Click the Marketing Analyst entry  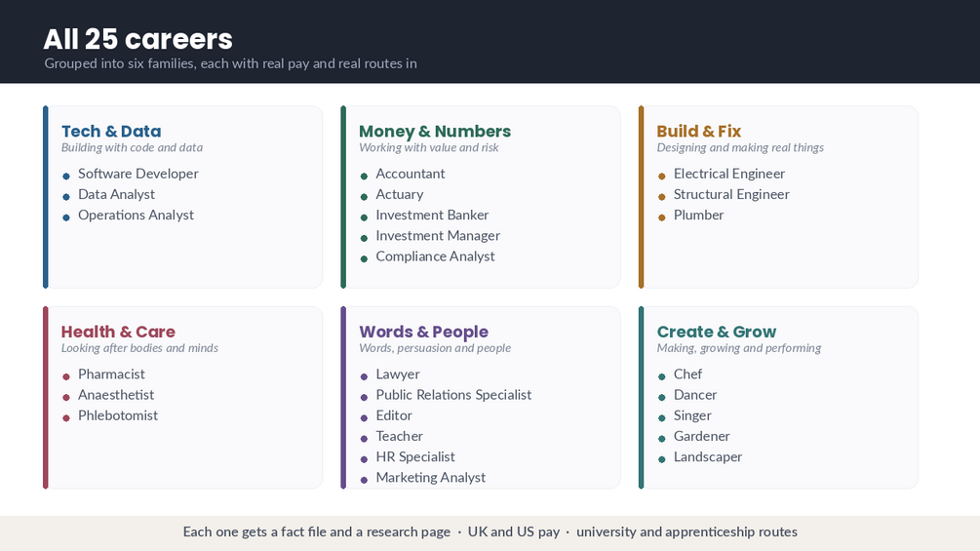[431, 477]
